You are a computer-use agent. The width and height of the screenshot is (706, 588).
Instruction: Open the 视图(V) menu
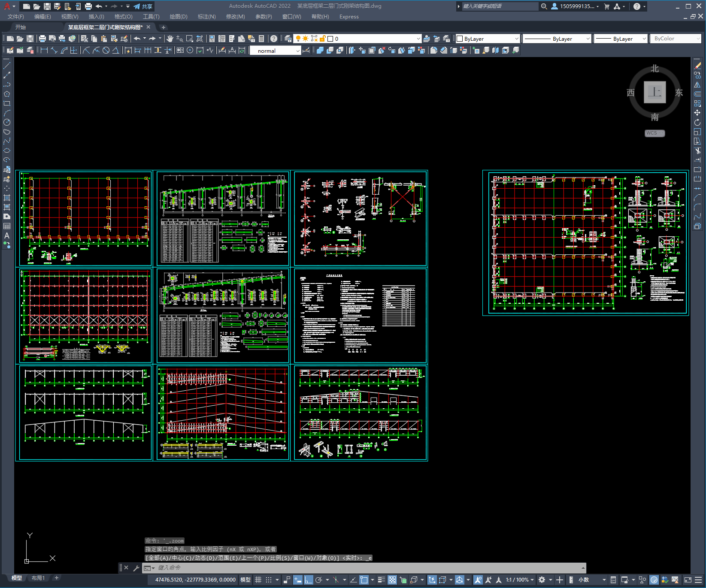coord(70,17)
